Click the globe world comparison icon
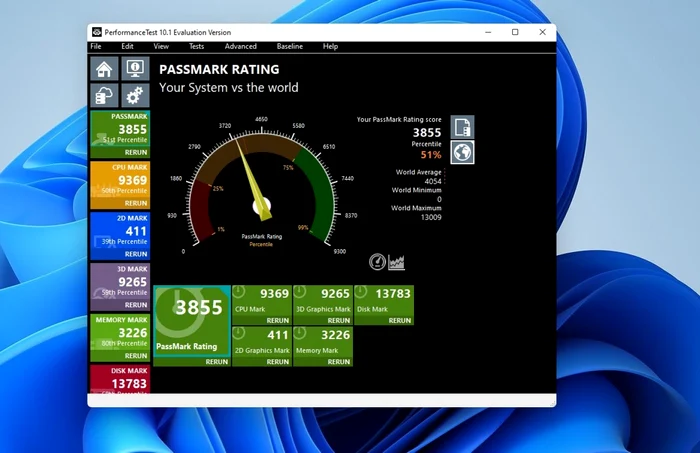 pyautogui.click(x=462, y=152)
